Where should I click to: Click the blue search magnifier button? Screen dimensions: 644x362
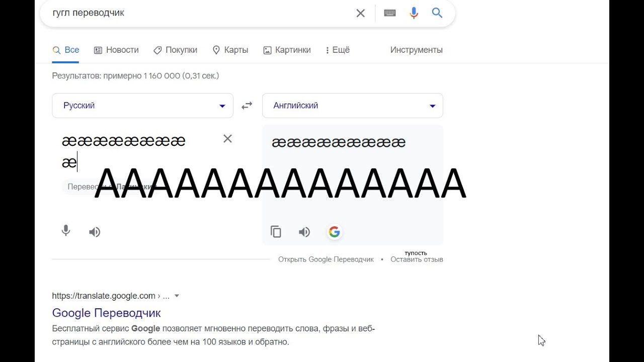(x=437, y=14)
